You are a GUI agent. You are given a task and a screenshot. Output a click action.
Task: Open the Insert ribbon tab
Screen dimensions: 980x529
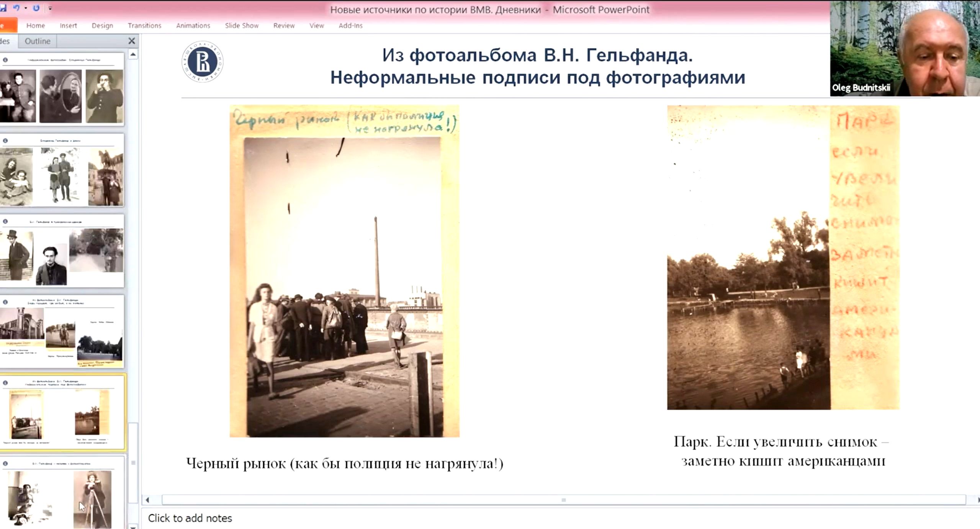tap(68, 26)
